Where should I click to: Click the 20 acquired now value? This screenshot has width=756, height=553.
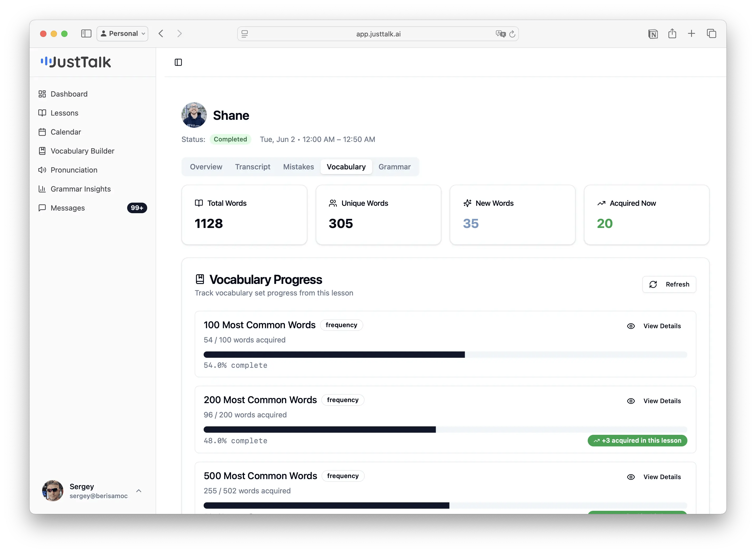pos(605,224)
